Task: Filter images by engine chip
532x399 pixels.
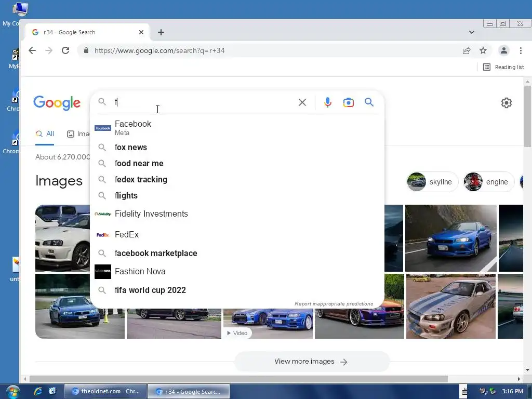Action: click(x=489, y=182)
